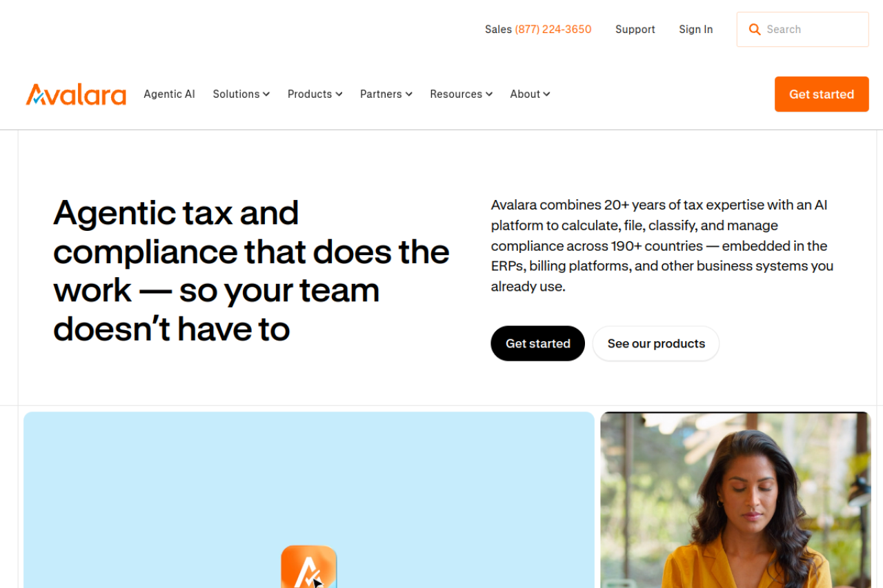Click the light blue promo panel
This screenshot has height=588, width=883.
pos(309,500)
